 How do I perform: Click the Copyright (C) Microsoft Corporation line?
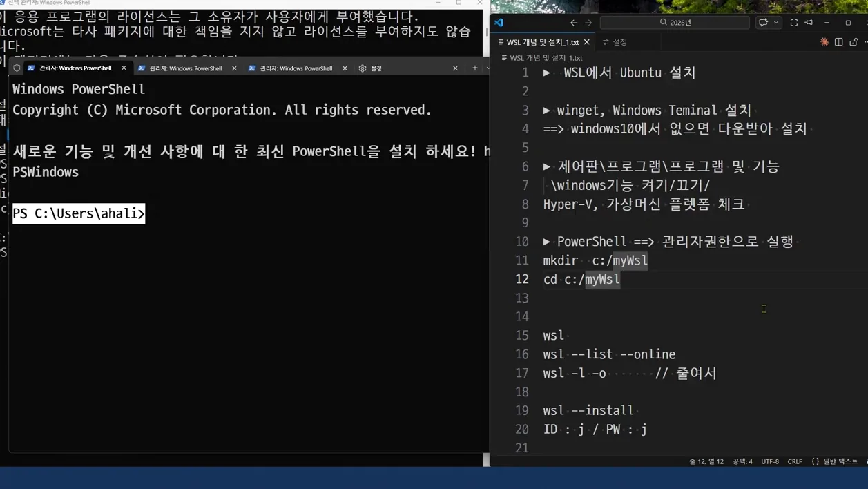[222, 110]
